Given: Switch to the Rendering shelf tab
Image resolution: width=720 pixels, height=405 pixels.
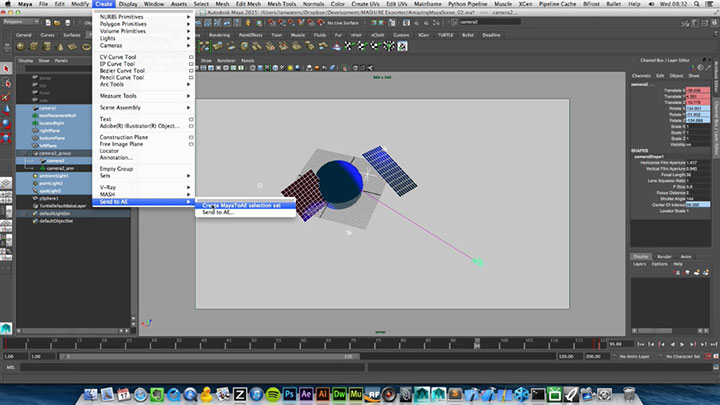Looking at the screenshot, I should (219, 35).
